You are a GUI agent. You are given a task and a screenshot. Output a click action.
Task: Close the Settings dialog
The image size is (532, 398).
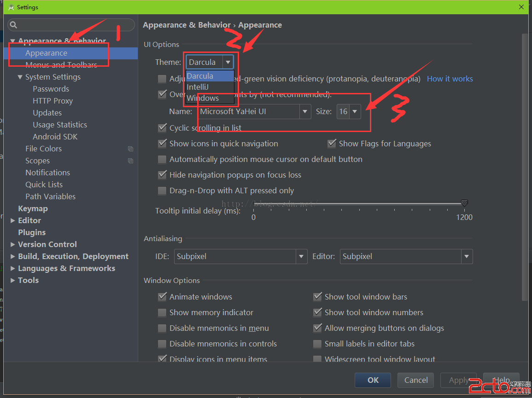(521, 7)
